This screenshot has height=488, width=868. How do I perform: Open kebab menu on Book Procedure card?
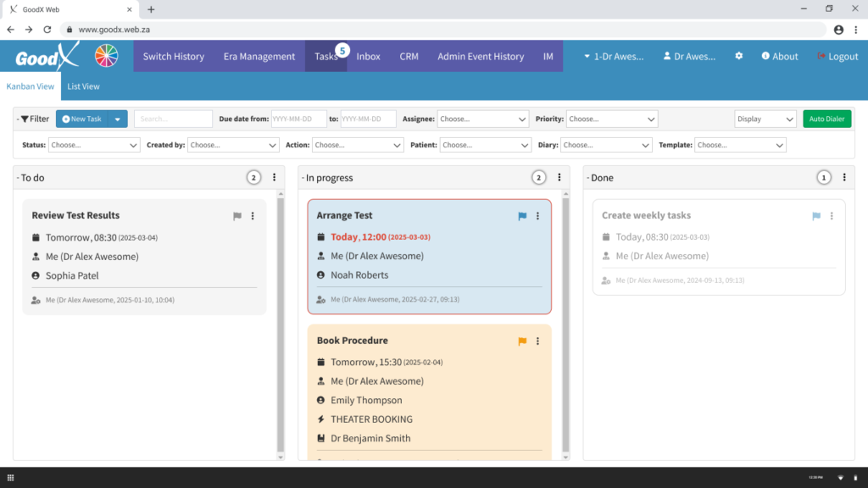(x=537, y=341)
